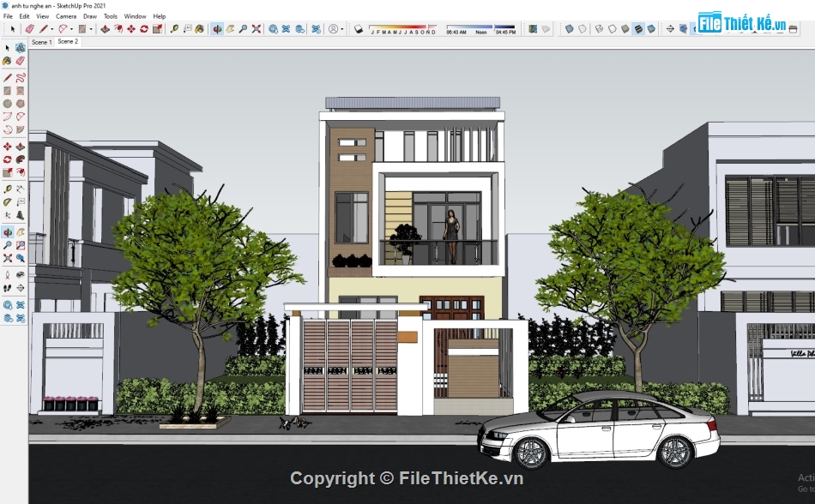815x504 pixels.
Task: Open the Window menu
Action: coord(135,16)
